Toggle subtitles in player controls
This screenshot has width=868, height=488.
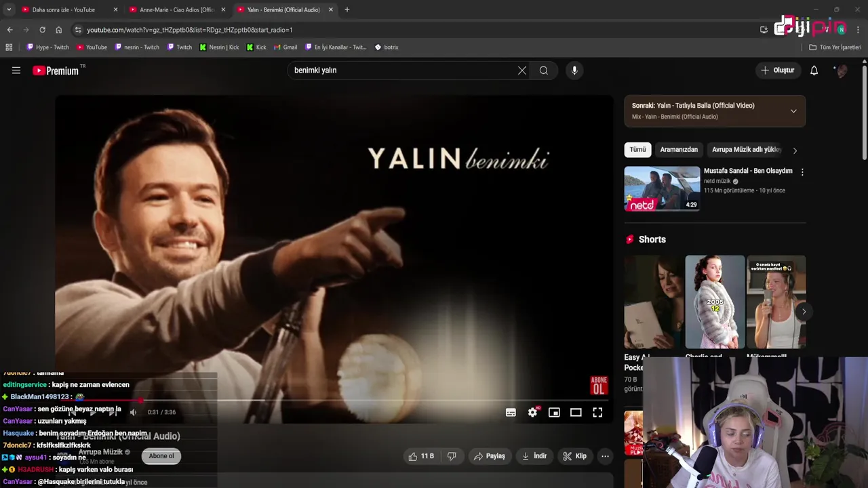click(511, 412)
